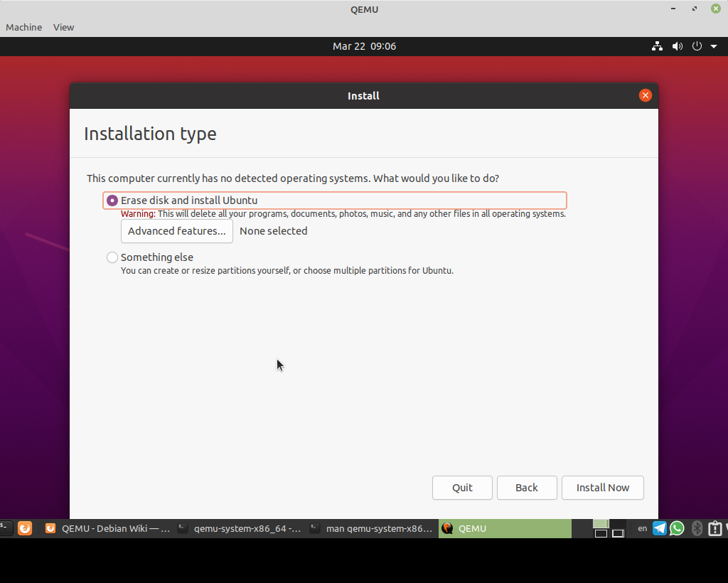Viewport: 728px width, 583px height.
Task: Select the Something else radio button
Action: [x=112, y=257]
